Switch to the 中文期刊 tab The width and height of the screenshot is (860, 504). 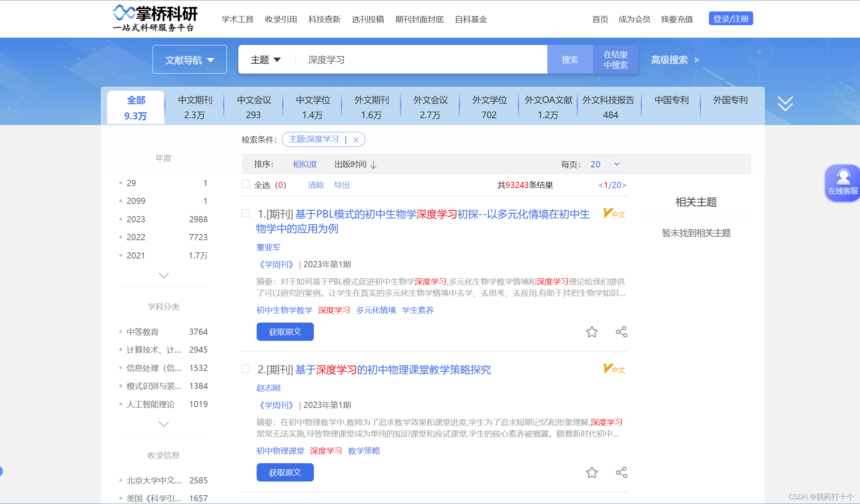195,107
